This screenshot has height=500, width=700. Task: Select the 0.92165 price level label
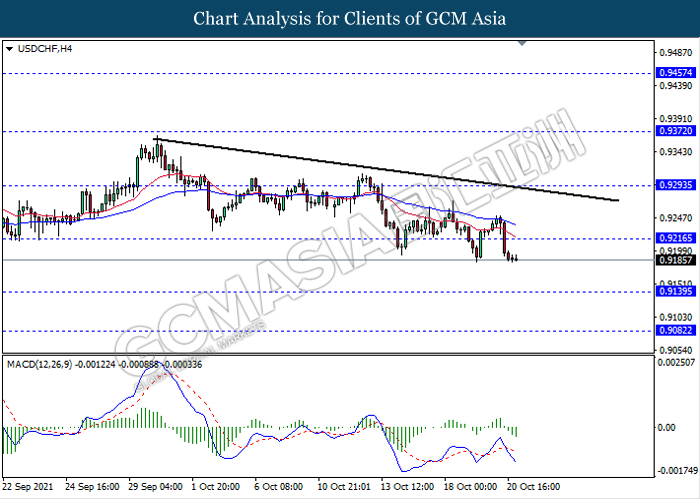[676, 238]
